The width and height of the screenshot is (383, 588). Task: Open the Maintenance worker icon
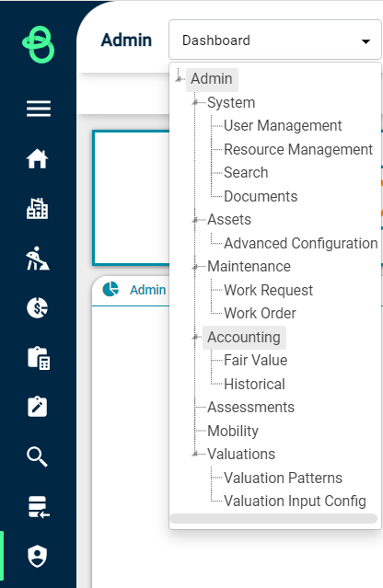[38, 258]
